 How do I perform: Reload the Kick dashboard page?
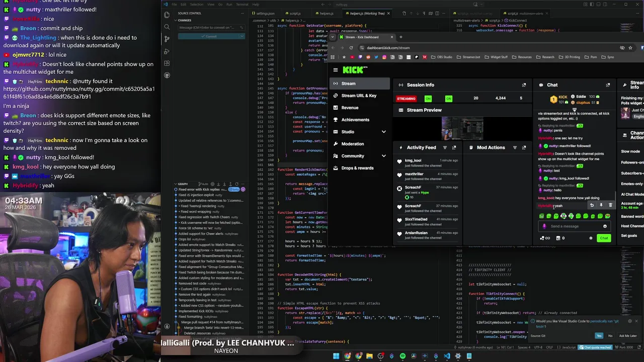click(x=351, y=48)
